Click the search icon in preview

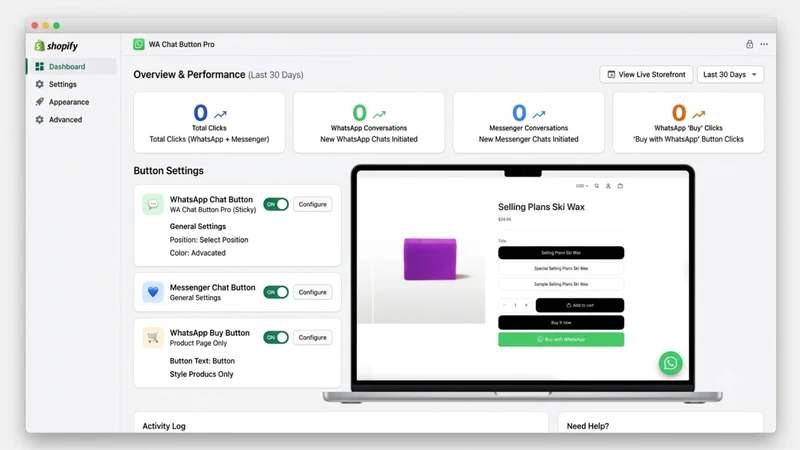pos(596,186)
